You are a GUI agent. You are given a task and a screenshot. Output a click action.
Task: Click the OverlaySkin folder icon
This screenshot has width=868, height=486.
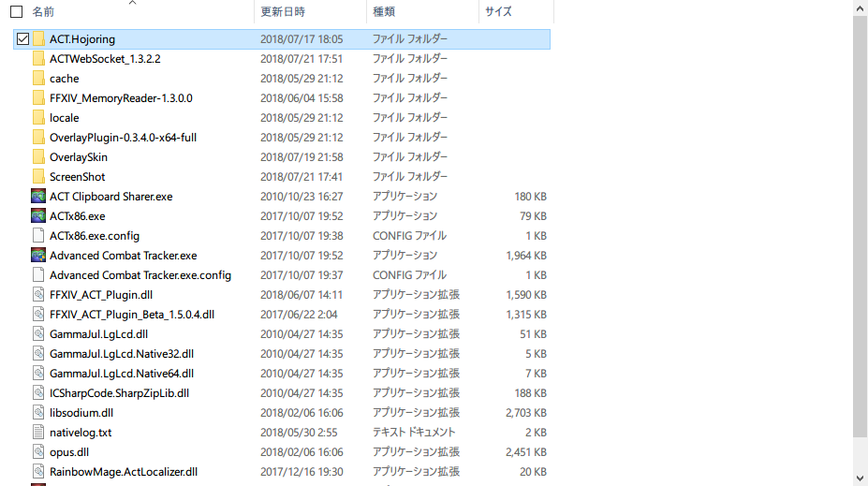point(38,156)
